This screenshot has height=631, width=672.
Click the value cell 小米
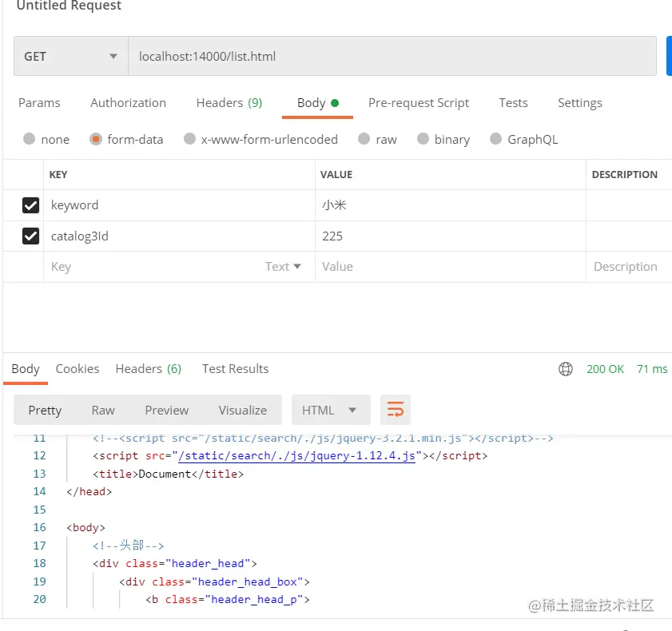coord(451,205)
